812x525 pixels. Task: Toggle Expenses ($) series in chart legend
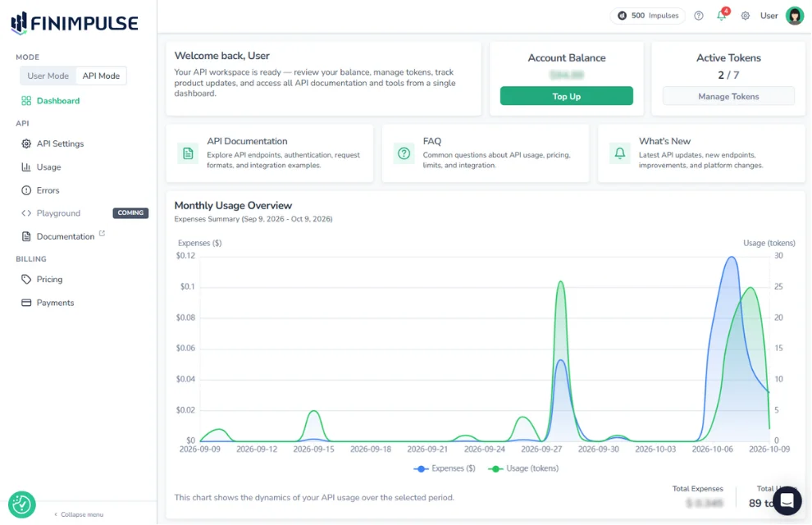tap(445, 468)
